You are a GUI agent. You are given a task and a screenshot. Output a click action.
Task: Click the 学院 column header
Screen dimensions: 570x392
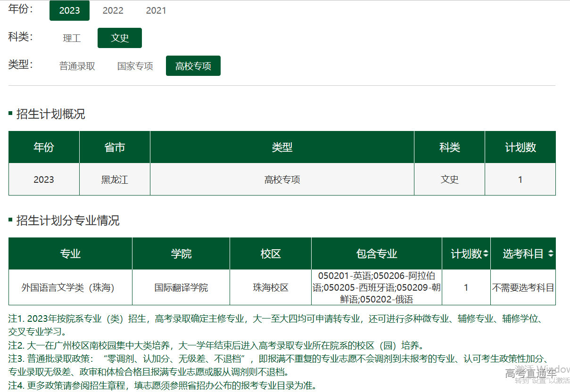coord(181,254)
